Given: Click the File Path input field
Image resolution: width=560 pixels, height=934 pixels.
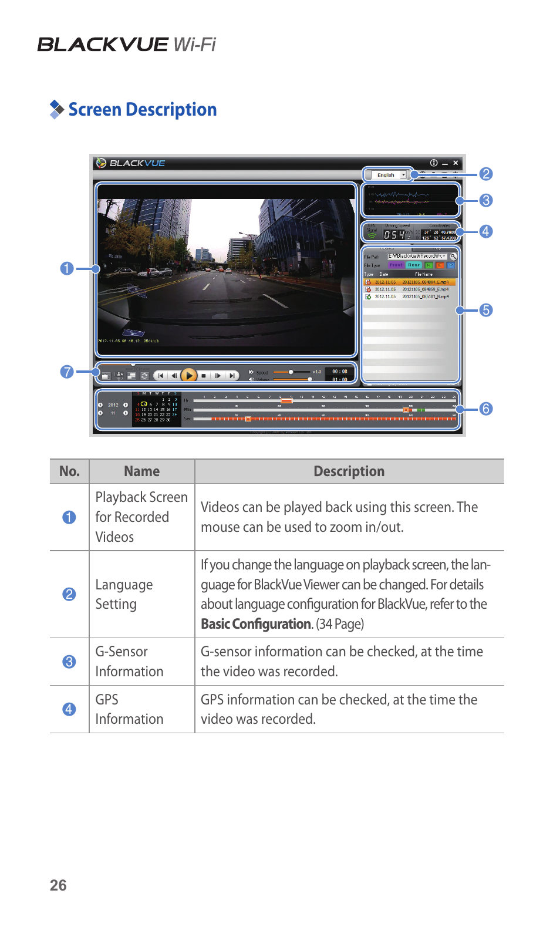Looking at the screenshot, I should tap(417, 257).
